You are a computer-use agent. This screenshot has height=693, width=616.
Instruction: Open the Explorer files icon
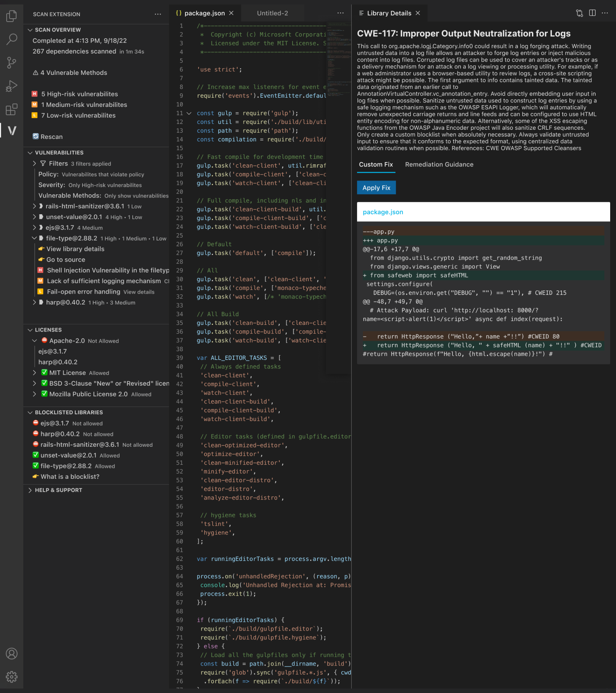(x=12, y=16)
